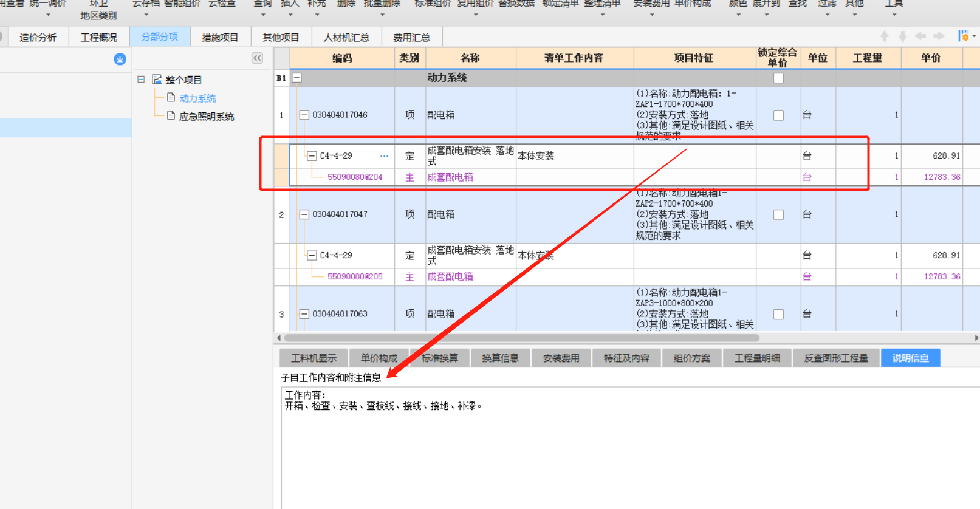This screenshot has height=509, width=980.
Task: Click the 编码 column header
Action: click(343, 58)
